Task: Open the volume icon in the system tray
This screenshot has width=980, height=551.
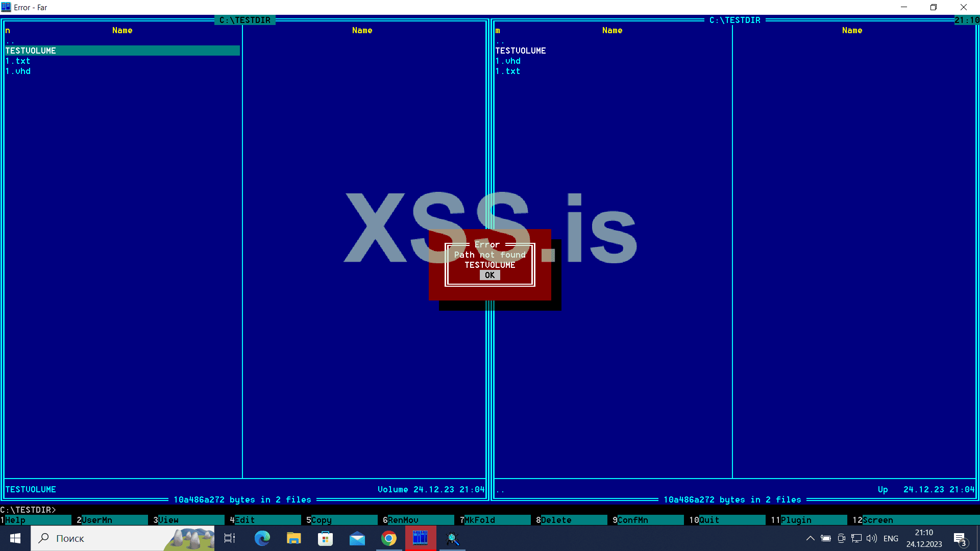Action: (871, 538)
